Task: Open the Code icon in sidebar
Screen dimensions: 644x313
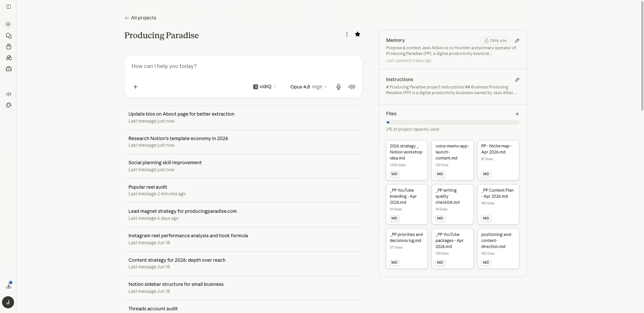Action: [9, 94]
